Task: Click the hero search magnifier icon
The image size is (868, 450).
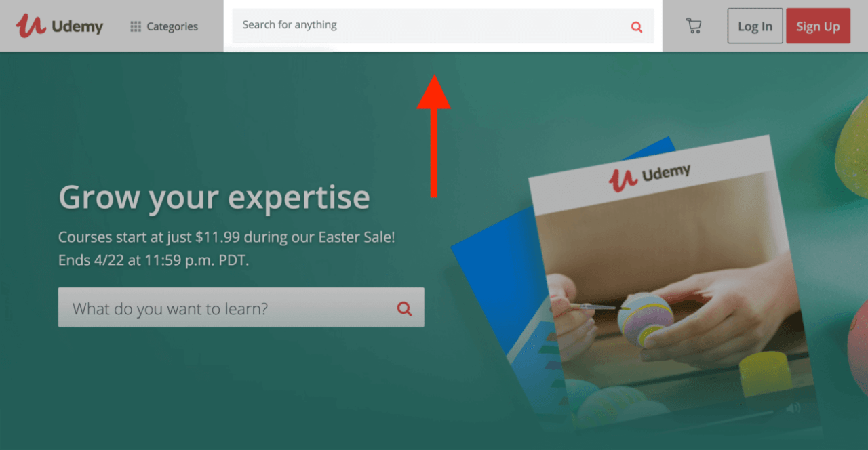Action: click(404, 309)
